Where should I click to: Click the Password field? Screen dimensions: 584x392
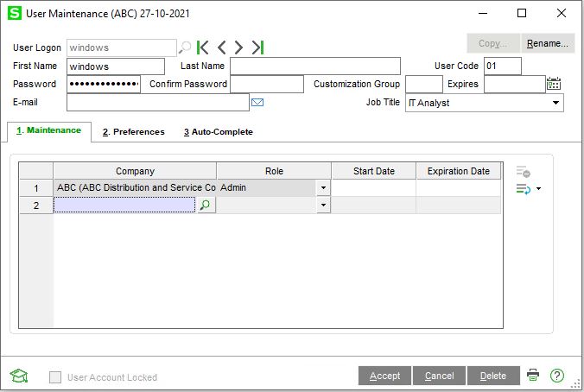point(104,84)
